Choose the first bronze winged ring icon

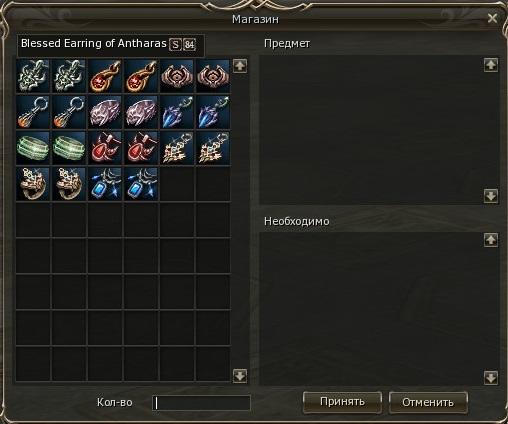pos(177,76)
